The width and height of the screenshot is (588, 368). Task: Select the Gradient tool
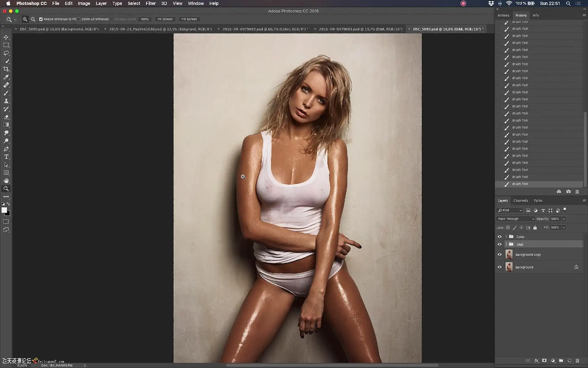(x=6, y=125)
